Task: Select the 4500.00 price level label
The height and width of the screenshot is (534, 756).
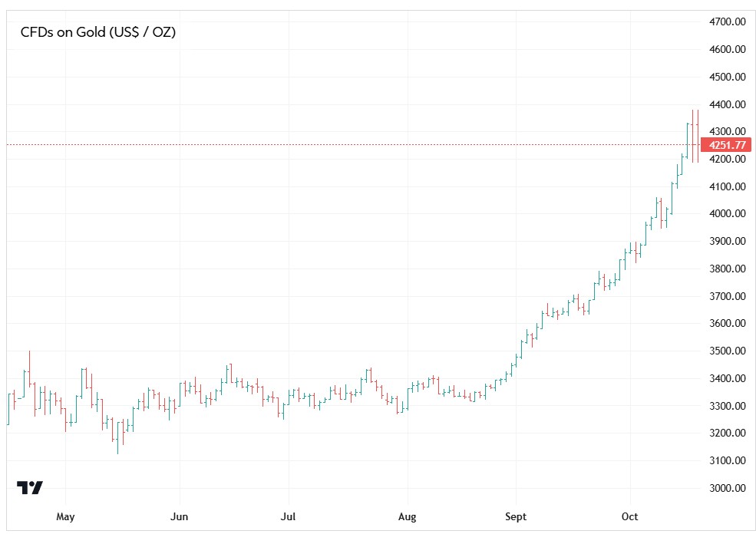Action: (x=726, y=77)
